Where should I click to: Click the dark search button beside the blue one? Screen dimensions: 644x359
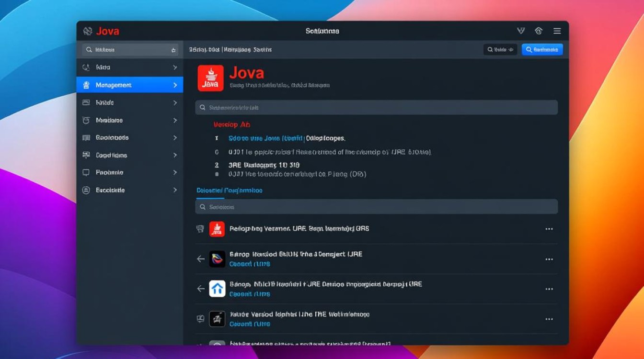pos(500,49)
